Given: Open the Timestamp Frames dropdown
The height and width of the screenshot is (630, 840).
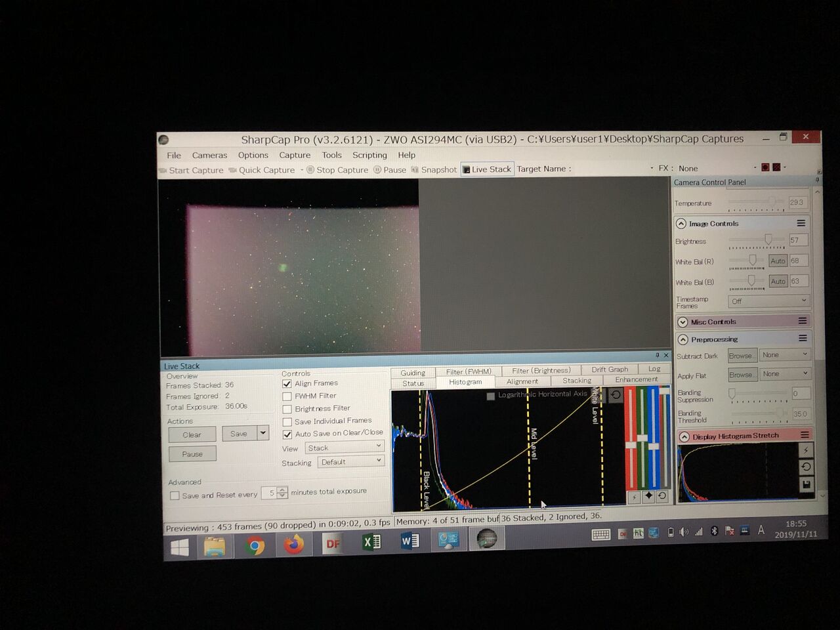Looking at the screenshot, I should click(x=768, y=301).
